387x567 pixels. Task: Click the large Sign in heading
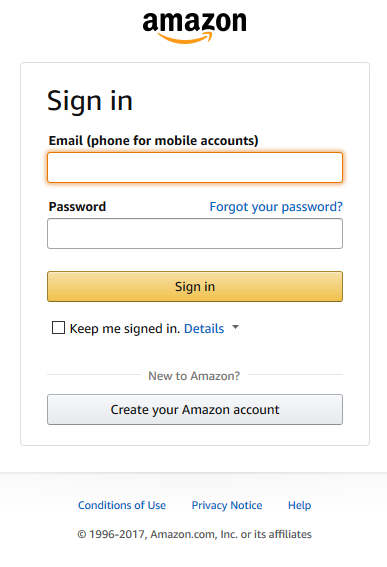(x=90, y=101)
